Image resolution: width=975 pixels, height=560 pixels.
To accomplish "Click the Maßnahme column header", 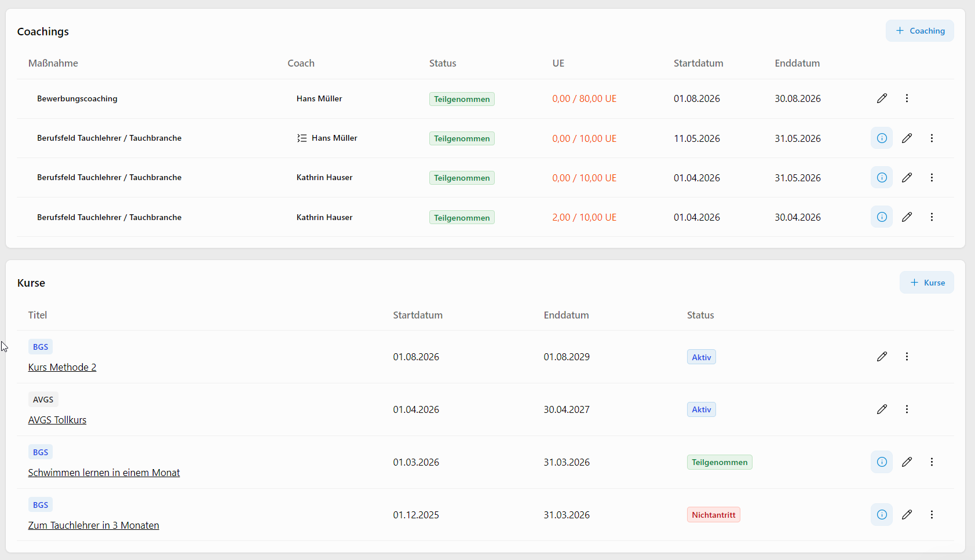I will coord(53,63).
